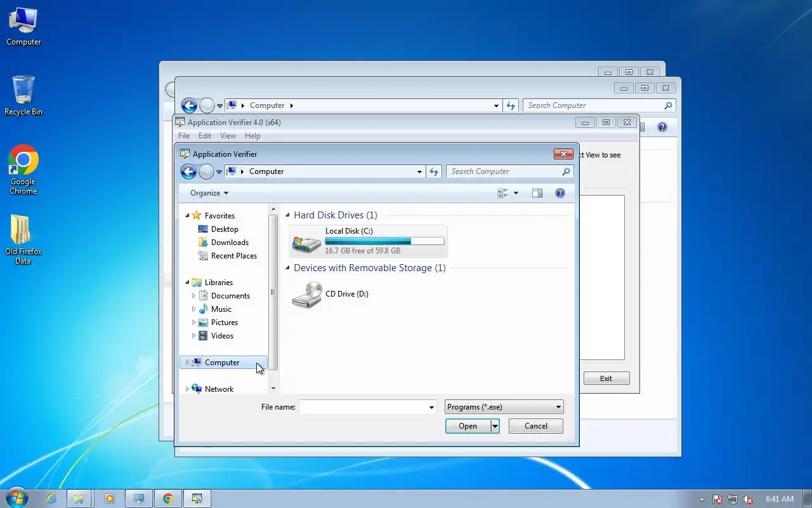This screenshot has width=812, height=508.
Task: Launch Internet Explorer from the taskbar
Action: [51, 499]
